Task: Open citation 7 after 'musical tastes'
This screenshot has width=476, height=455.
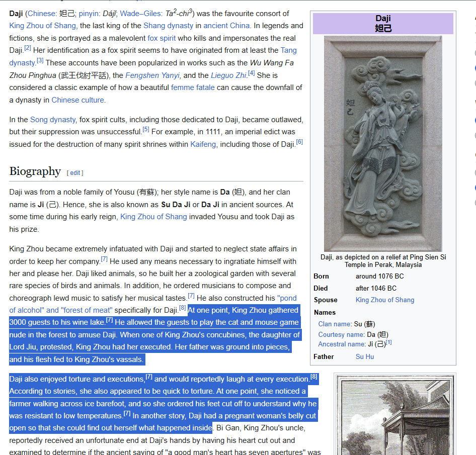Action: point(191,296)
